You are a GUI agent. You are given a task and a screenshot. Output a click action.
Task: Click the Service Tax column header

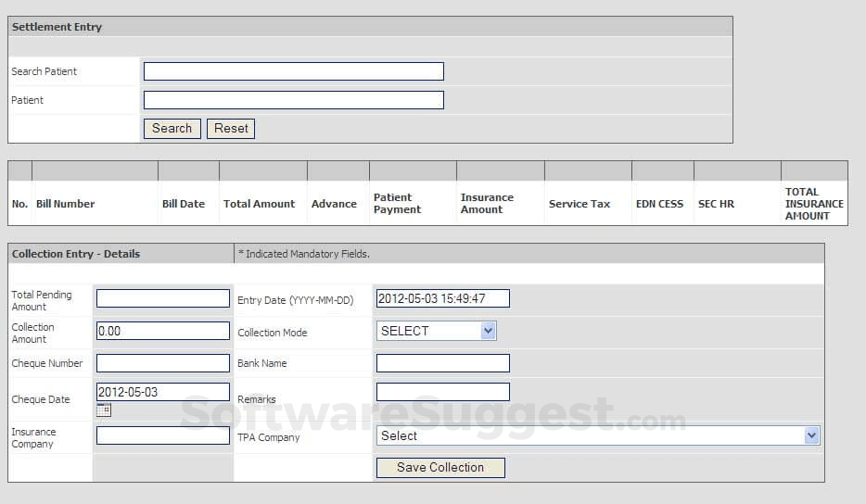tap(579, 204)
